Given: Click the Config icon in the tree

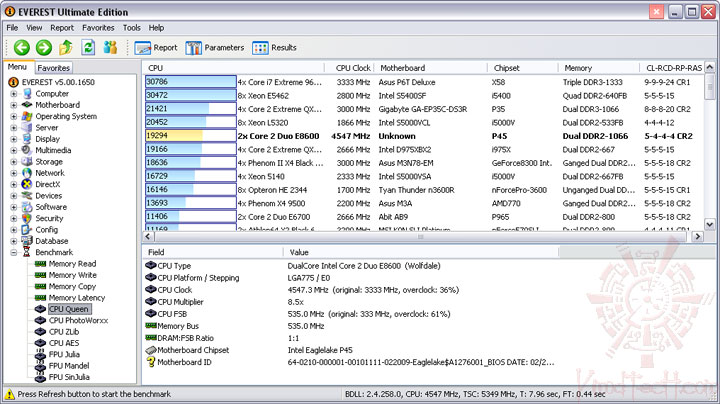Looking at the screenshot, I should (27, 230).
